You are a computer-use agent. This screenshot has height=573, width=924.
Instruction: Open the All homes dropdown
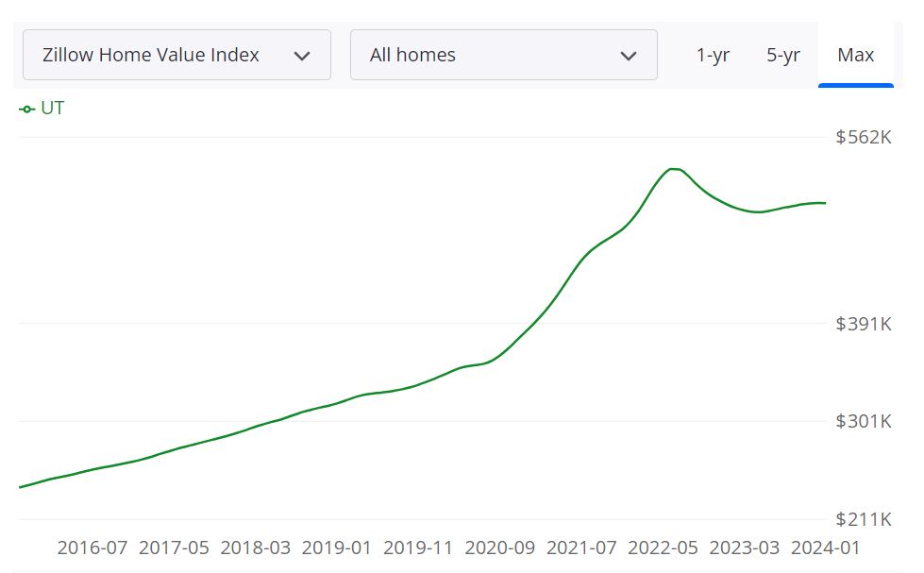point(504,55)
